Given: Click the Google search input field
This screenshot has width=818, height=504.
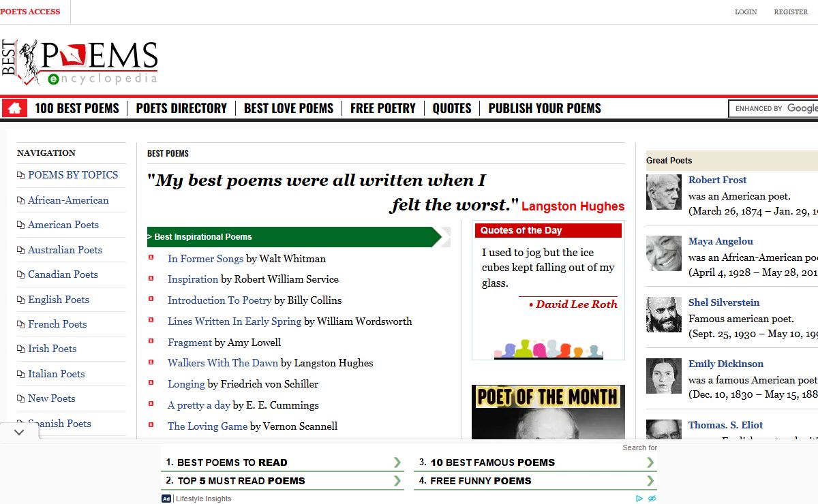Looking at the screenshot, I should click(x=774, y=108).
